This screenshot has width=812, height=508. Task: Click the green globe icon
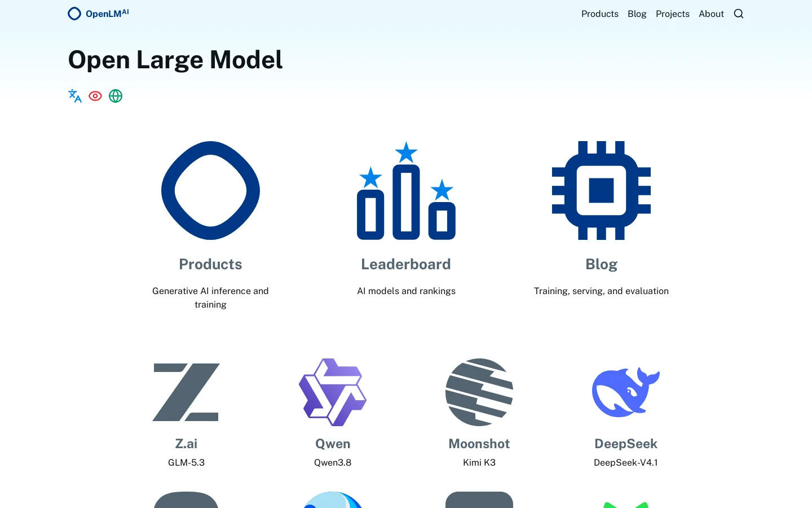(116, 96)
